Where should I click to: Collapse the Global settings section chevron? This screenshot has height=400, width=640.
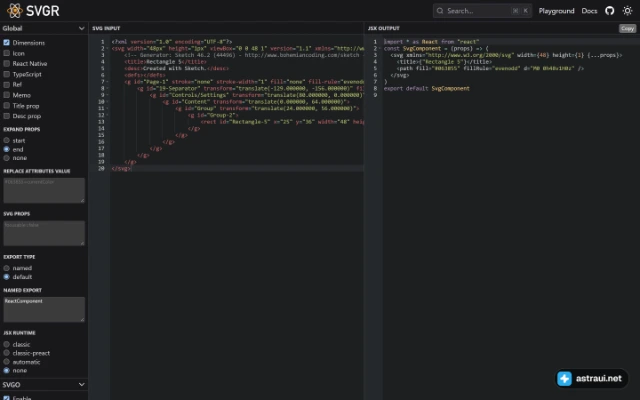coord(81,28)
